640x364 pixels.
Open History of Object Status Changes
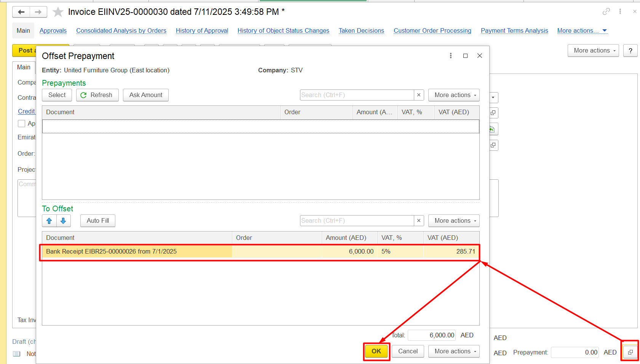click(283, 30)
